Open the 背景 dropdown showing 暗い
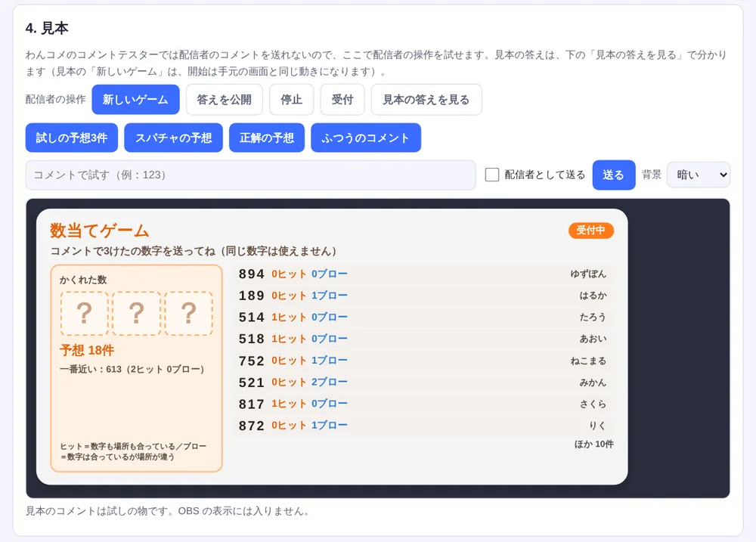 pos(698,175)
